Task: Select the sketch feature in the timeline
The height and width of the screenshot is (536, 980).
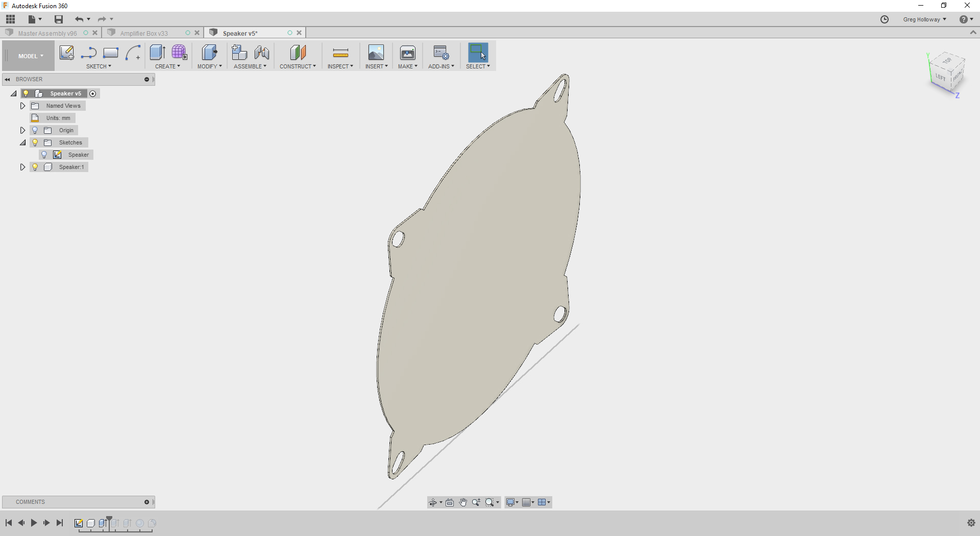Action: point(79,523)
